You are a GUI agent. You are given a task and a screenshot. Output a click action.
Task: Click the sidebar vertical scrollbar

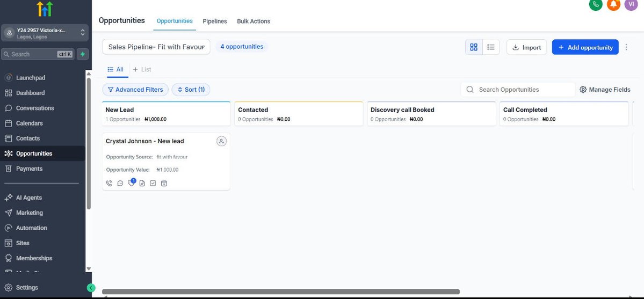click(89, 143)
